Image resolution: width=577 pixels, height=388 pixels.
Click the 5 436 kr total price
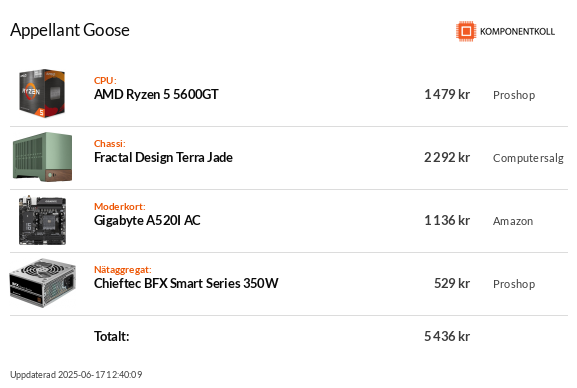[x=447, y=336]
